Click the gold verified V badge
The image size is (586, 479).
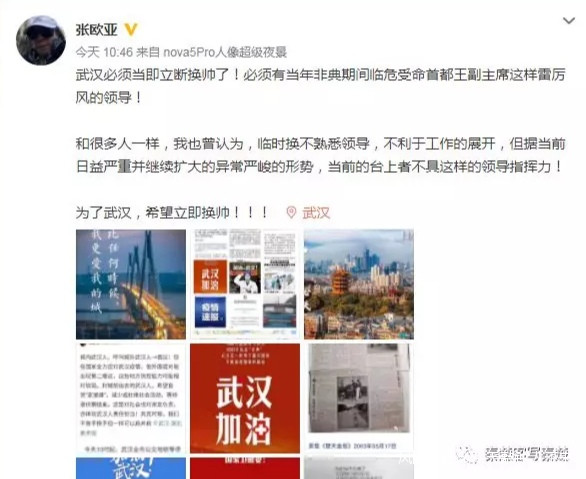point(131,30)
